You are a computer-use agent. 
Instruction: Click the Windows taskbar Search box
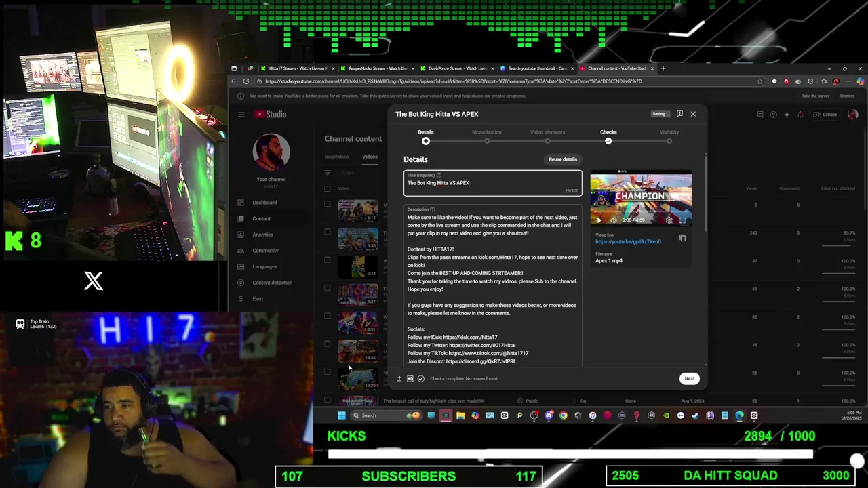385,415
